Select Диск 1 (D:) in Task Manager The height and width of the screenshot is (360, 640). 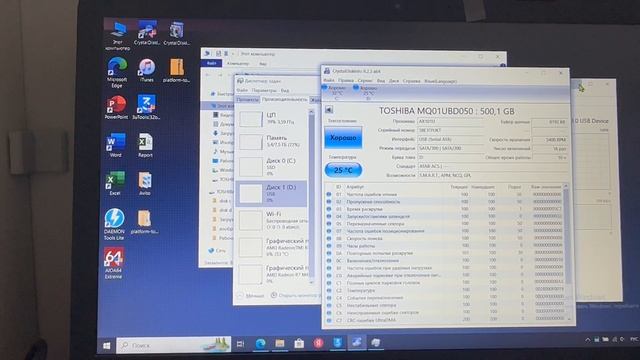(272, 193)
